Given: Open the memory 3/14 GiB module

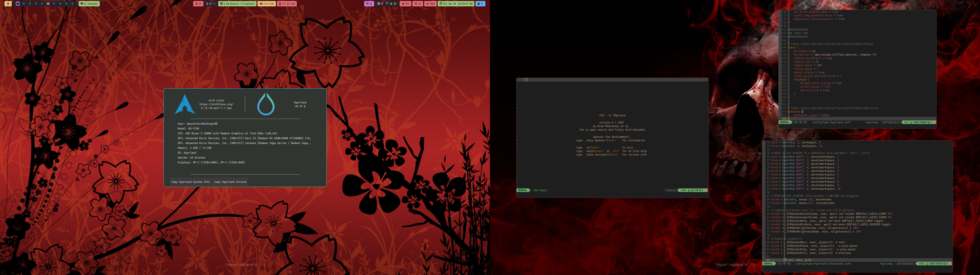Looking at the screenshot, I should [x=266, y=4].
